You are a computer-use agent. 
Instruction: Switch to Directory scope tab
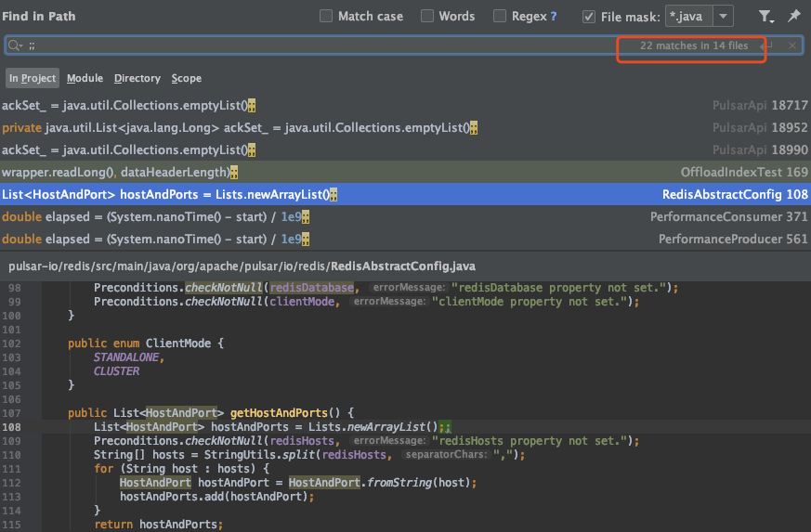[137, 78]
